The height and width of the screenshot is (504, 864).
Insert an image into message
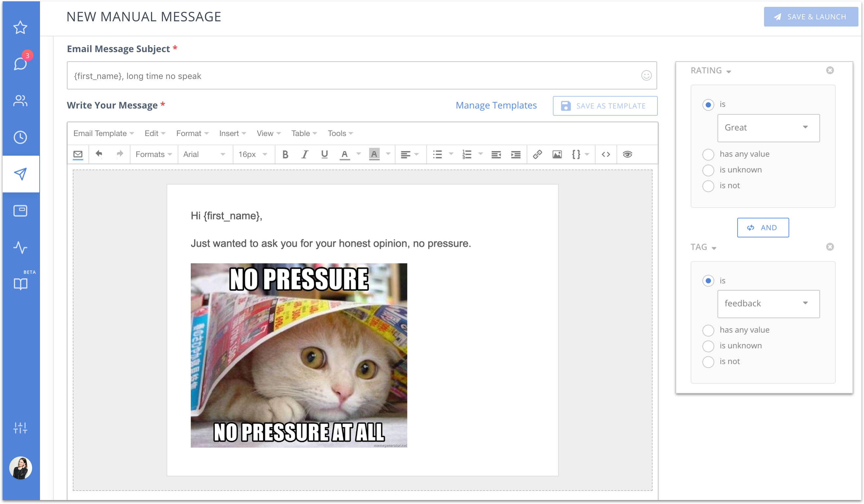pos(557,154)
